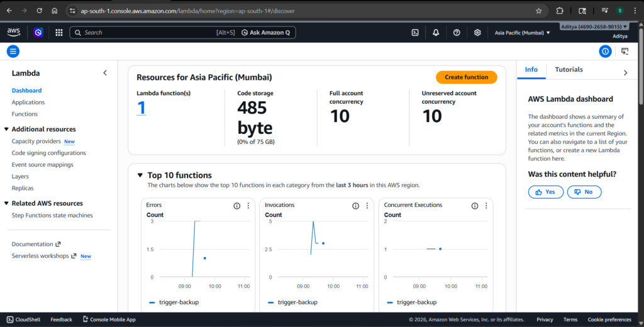This screenshot has width=644, height=327.
Task: Open the Asia Pacific (Mumbai) region dropdown
Action: 522,33
